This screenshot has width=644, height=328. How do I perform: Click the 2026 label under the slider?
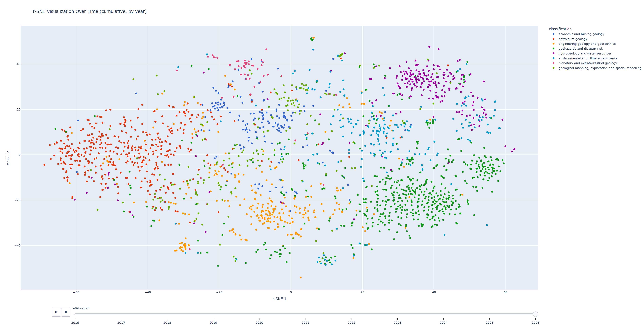(536, 323)
